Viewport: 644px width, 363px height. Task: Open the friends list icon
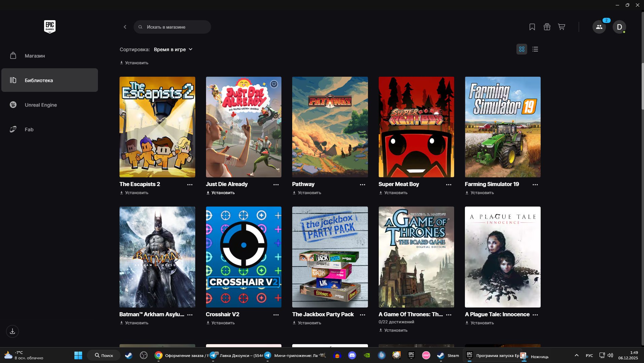click(x=599, y=27)
